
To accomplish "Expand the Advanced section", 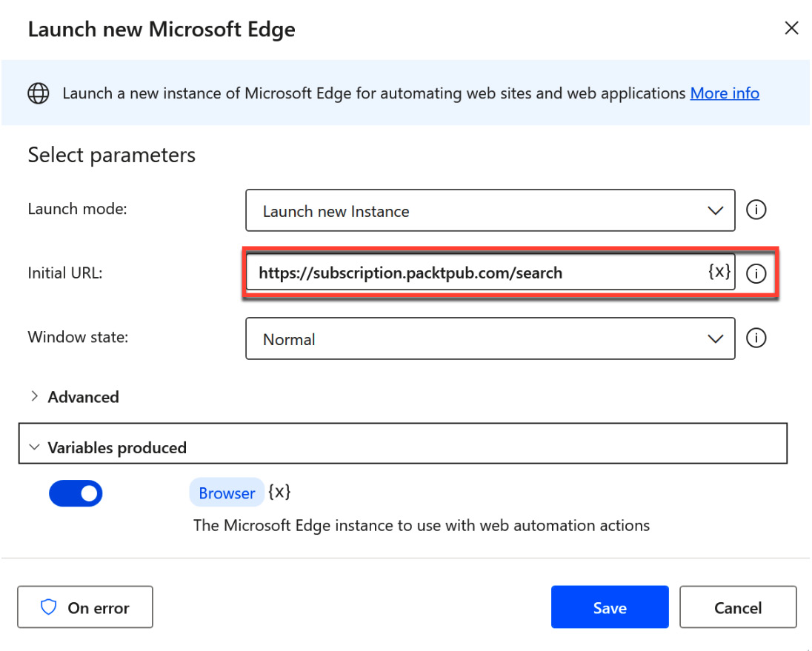I will [x=74, y=397].
